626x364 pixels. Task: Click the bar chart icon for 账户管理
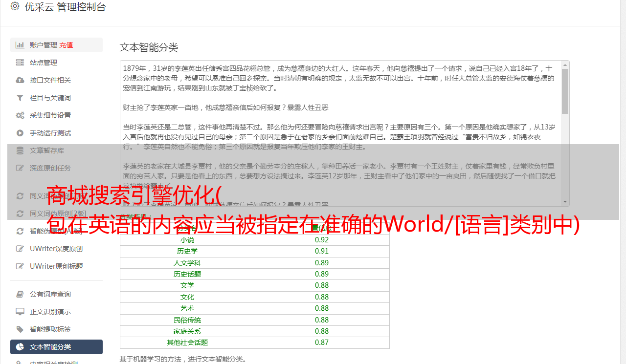20,45
